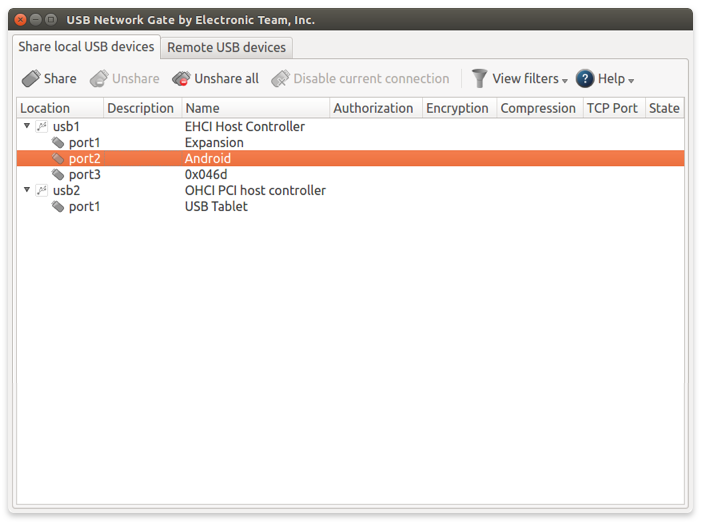Select the highlighted port2 row

tap(350, 158)
